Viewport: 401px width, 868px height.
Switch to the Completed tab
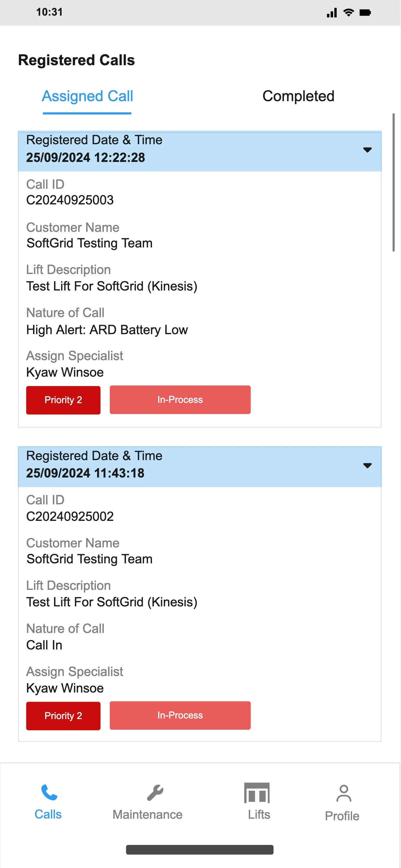[x=298, y=96]
